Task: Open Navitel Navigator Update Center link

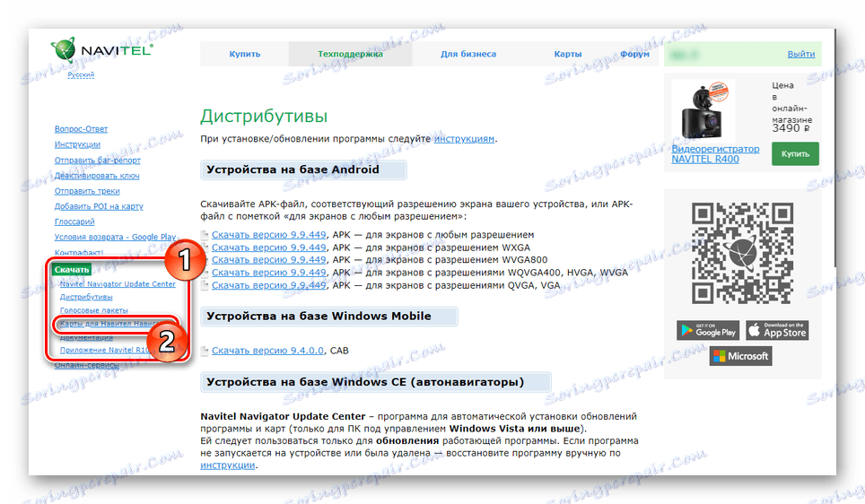Action: [x=118, y=284]
